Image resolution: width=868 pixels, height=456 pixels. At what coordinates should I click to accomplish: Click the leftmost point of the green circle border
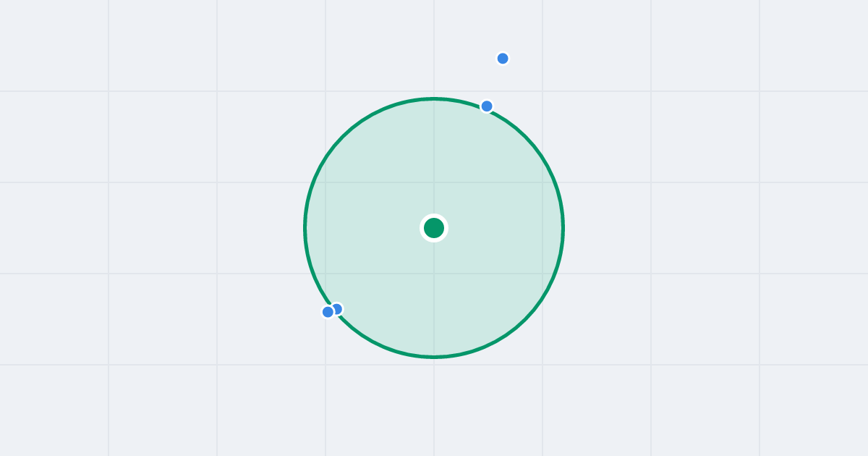(305, 228)
